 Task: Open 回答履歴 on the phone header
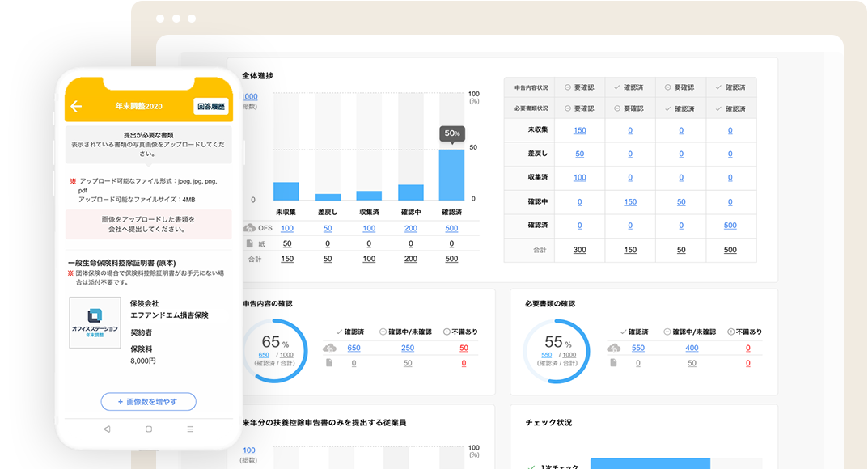pos(211,106)
